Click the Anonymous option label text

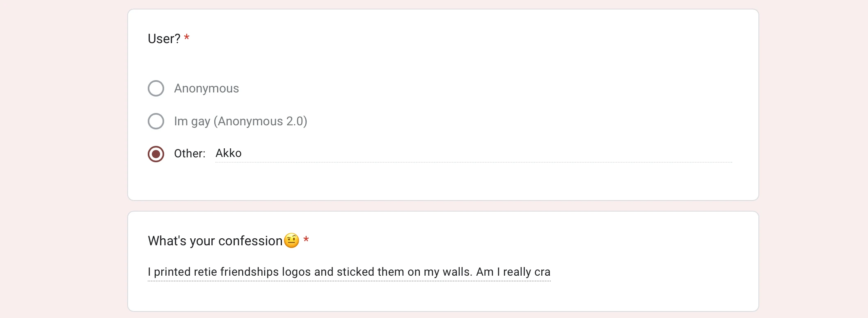click(x=206, y=88)
